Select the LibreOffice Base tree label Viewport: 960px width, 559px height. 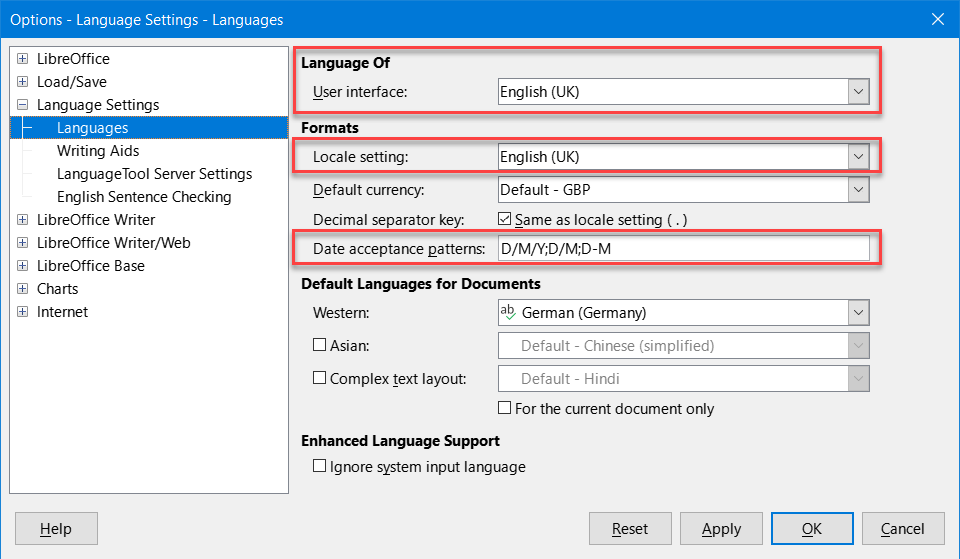91,265
